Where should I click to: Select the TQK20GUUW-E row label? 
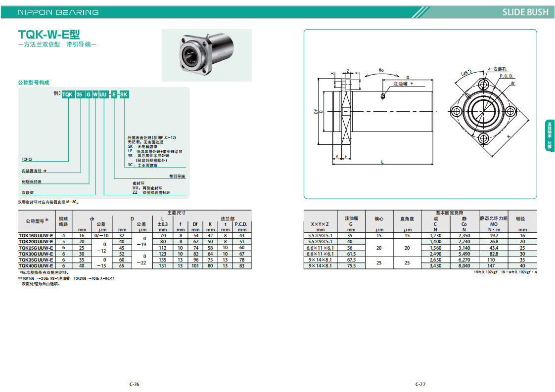(36, 242)
